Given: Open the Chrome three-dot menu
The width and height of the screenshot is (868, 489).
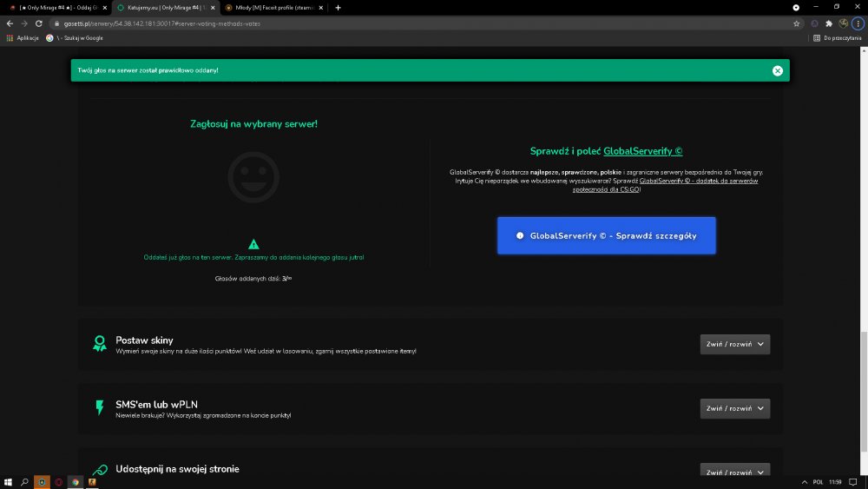Looking at the screenshot, I should coord(858,23).
